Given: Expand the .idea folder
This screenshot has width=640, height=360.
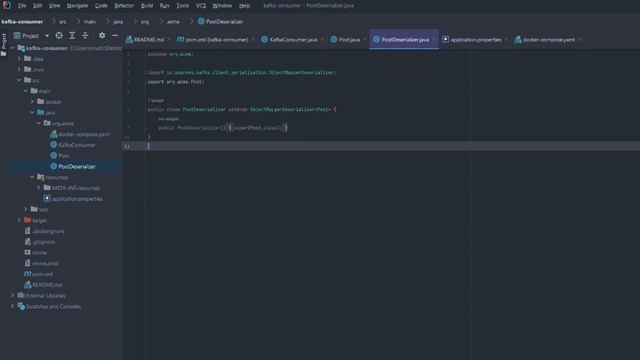Looking at the screenshot, I should click(19, 58).
